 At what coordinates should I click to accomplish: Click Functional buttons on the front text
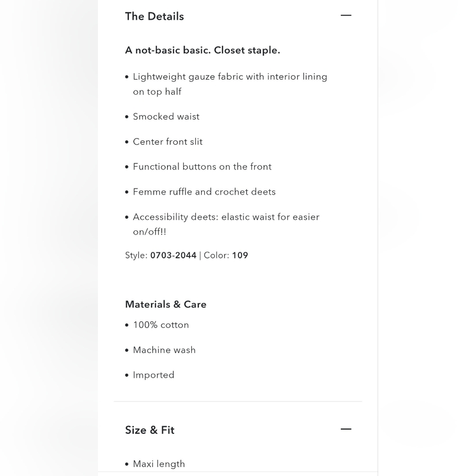pos(202,167)
